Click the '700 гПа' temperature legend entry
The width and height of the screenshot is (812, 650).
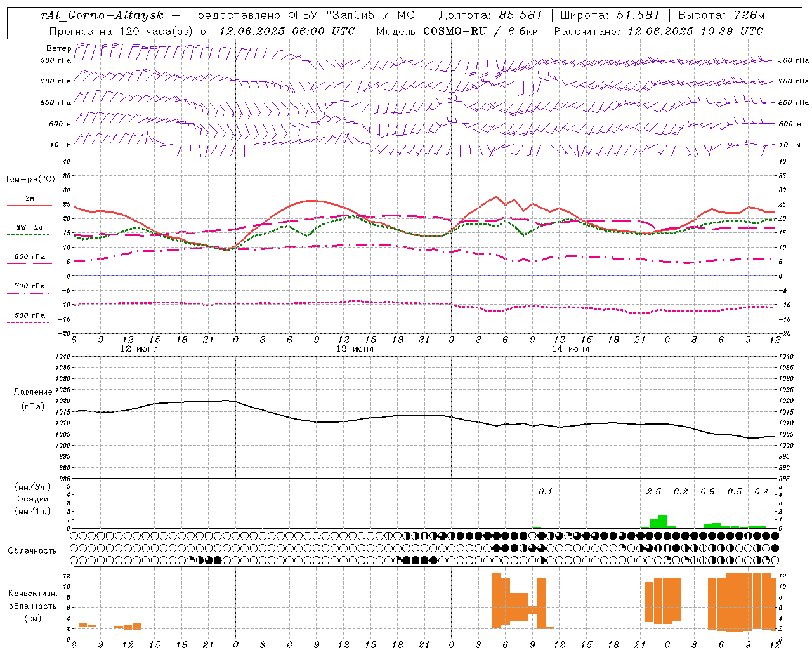(30, 286)
